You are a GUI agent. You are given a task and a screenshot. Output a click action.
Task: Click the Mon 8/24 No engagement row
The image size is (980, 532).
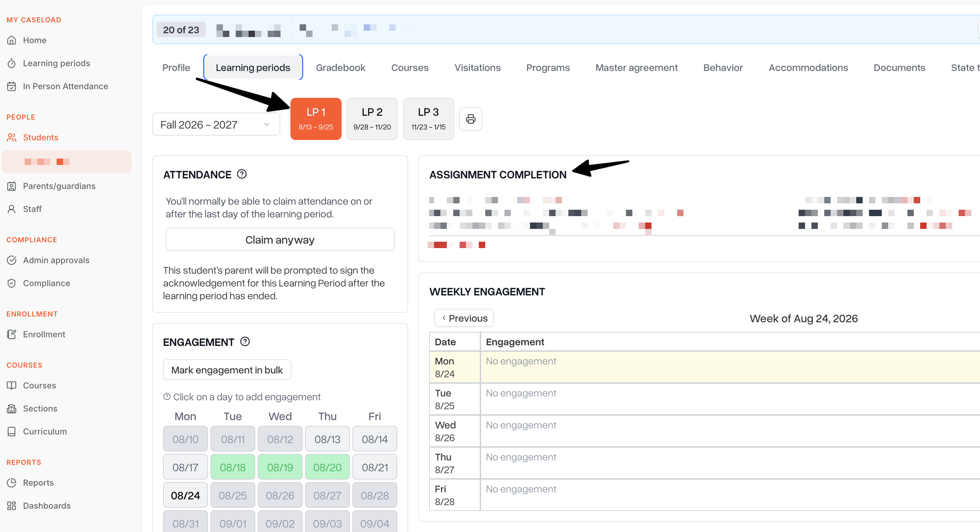[x=705, y=367]
